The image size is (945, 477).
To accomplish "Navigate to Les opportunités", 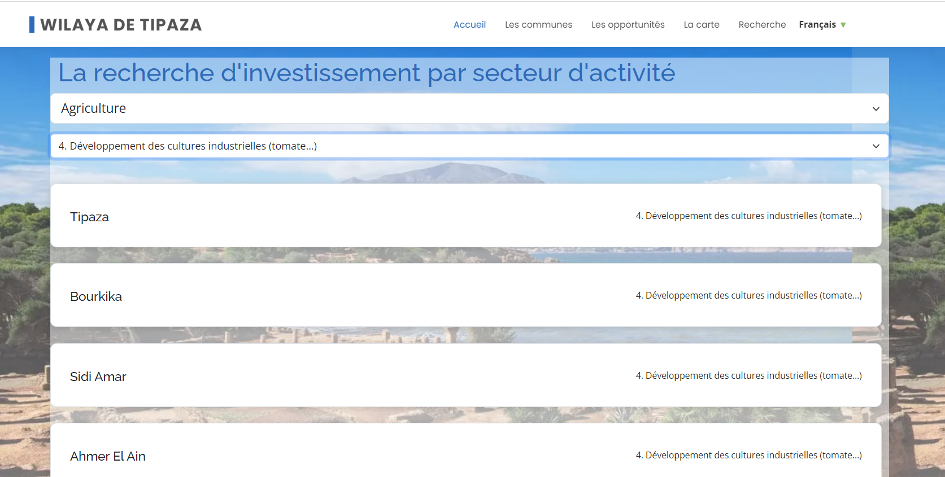I will [627, 25].
